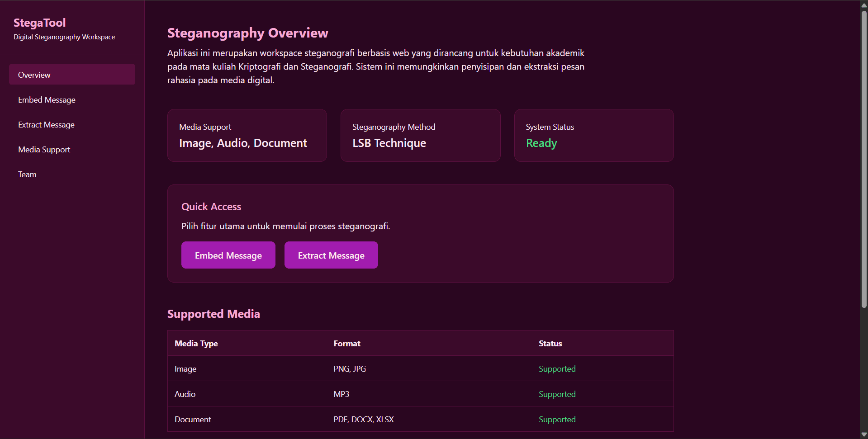Open the Overview sidebar item

(72, 75)
